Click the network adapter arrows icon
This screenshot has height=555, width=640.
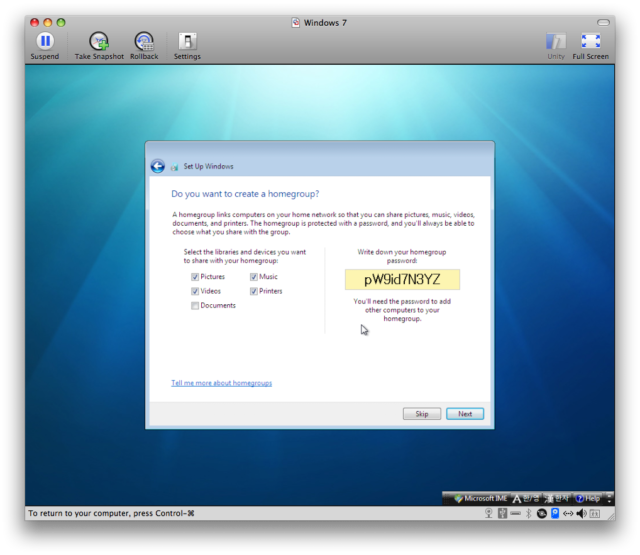click(568, 514)
